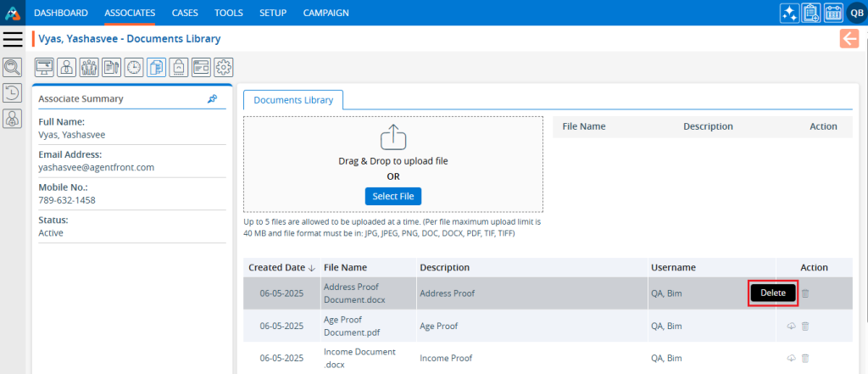Open the hamburger sidebar menu
Screen dimensions: 868x374
click(13, 39)
